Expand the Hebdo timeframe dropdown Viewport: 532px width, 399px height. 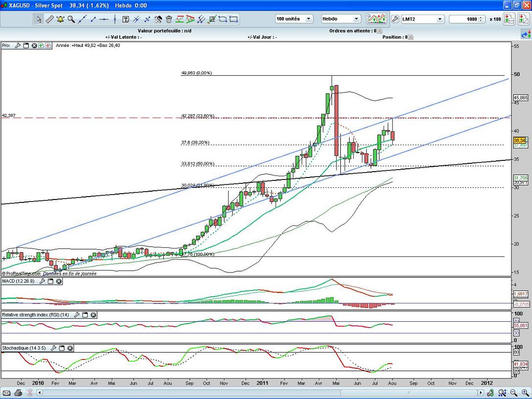click(355, 19)
